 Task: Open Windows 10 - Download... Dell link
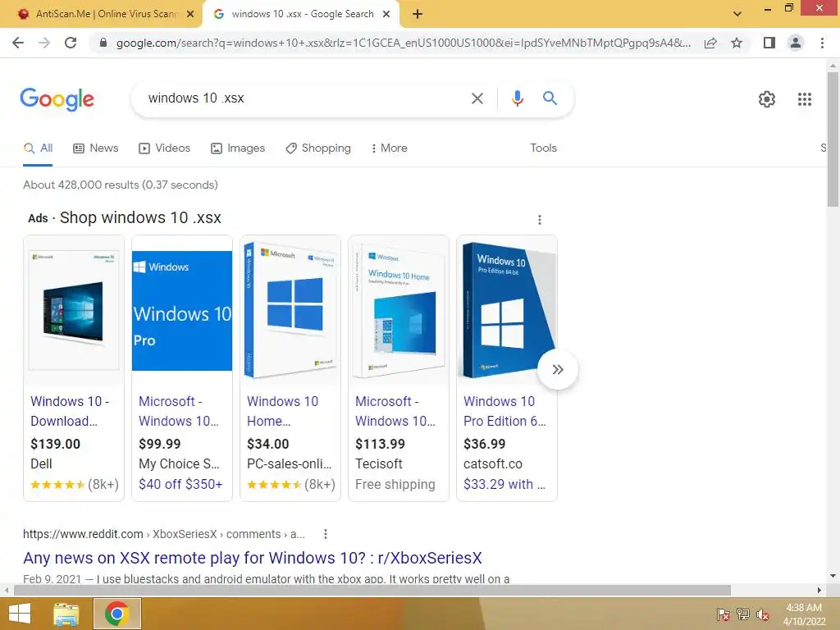[x=70, y=412]
